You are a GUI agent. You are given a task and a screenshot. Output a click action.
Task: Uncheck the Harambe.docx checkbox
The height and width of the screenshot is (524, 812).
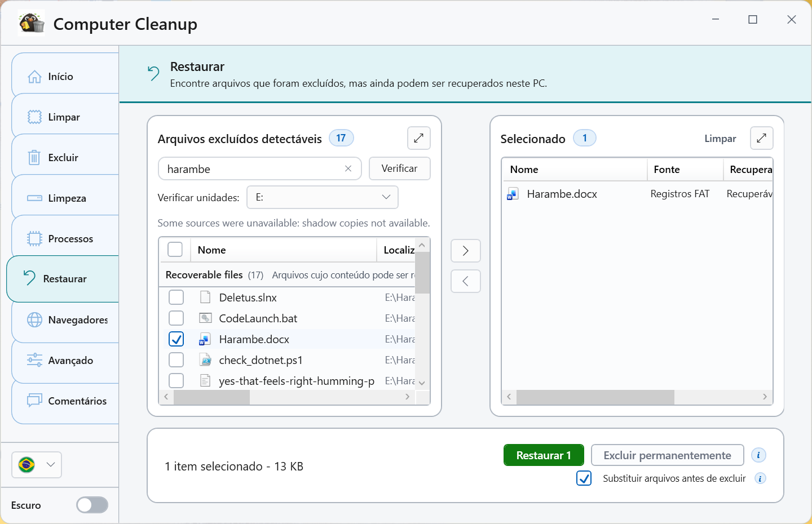(176, 339)
